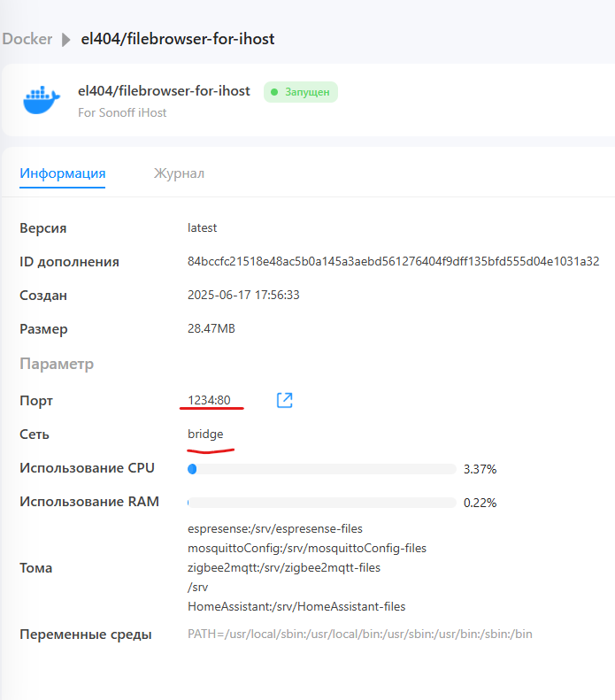This screenshot has height=700, width=615.
Task: Click the el404/filebrowser-for-ihost breadcrumb title
Action: point(177,39)
